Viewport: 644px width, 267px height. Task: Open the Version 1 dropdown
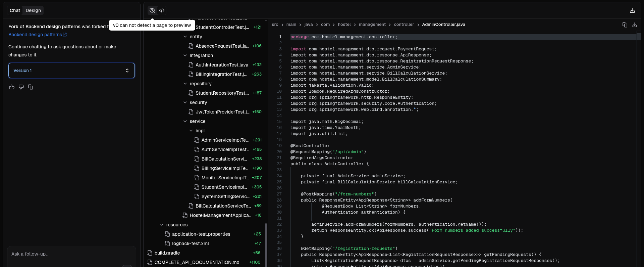71,71
